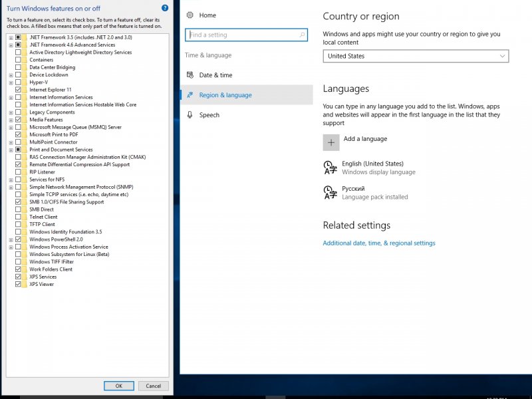Click the folder icon beside Telnet Client
The width and height of the screenshot is (532, 399).
pos(24,217)
